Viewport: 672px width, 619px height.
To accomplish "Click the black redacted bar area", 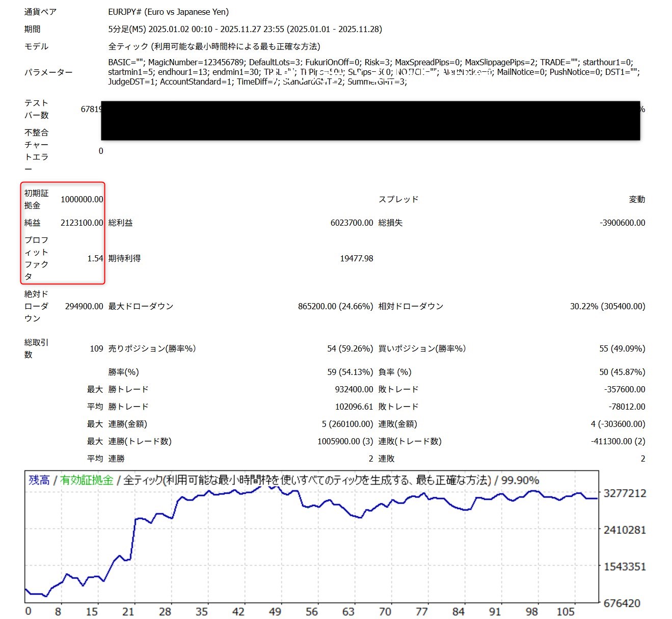I will [x=370, y=120].
